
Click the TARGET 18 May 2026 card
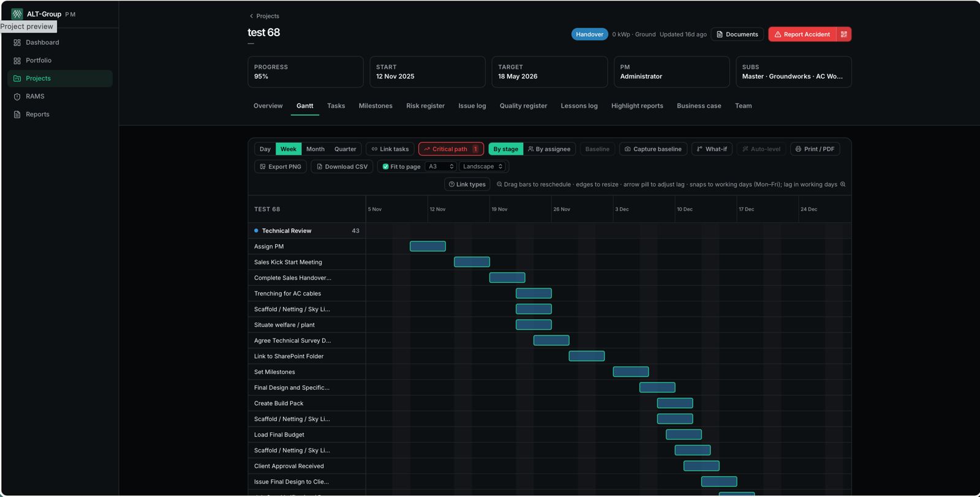tap(549, 72)
